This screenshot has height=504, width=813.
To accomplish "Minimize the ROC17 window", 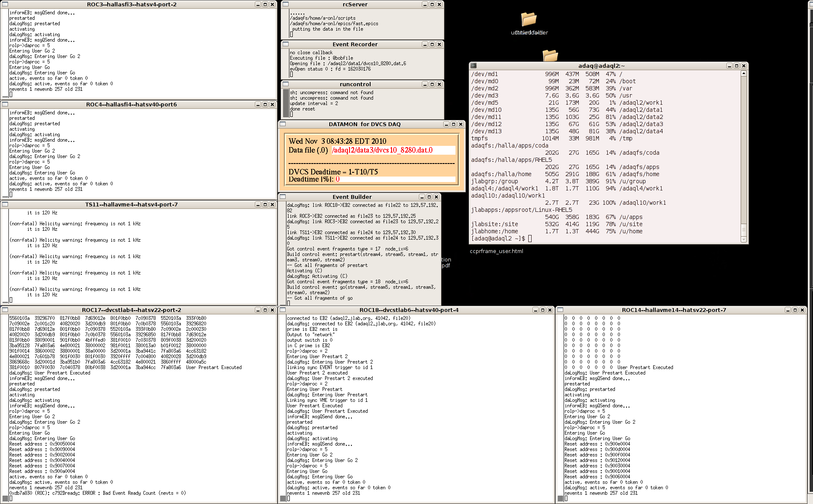I will pos(258,310).
